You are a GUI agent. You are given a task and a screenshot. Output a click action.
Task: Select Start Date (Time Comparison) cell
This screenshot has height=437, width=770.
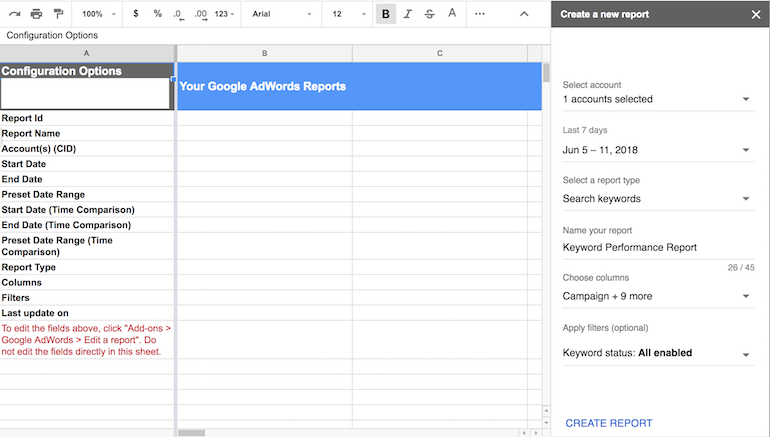point(87,210)
